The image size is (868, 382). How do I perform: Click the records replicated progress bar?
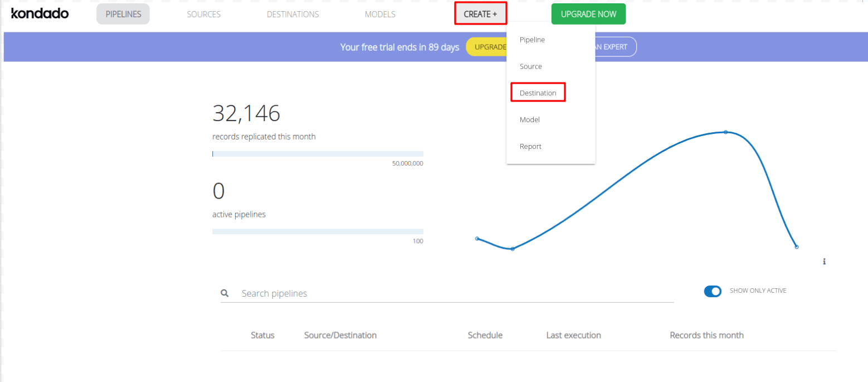tap(318, 154)
